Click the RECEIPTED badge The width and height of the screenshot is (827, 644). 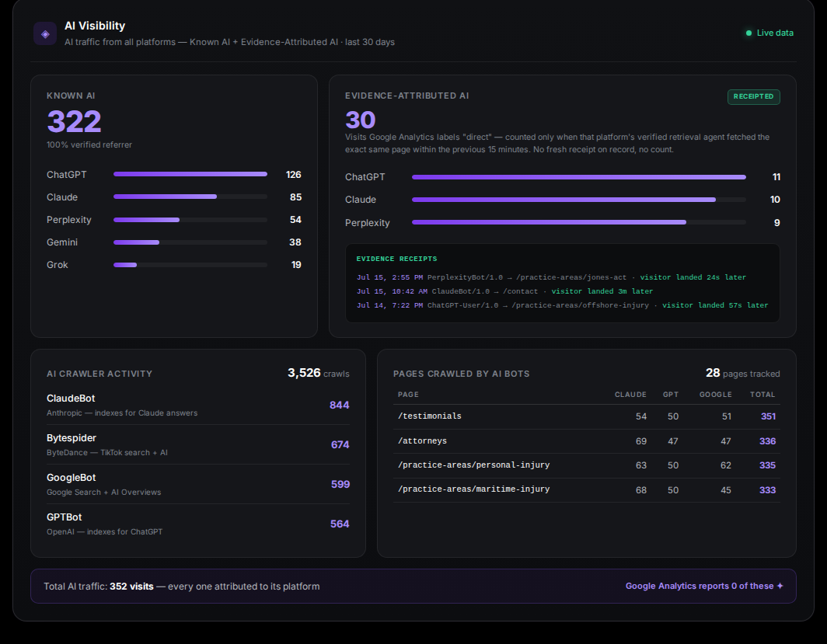click(x=753, y=96)
